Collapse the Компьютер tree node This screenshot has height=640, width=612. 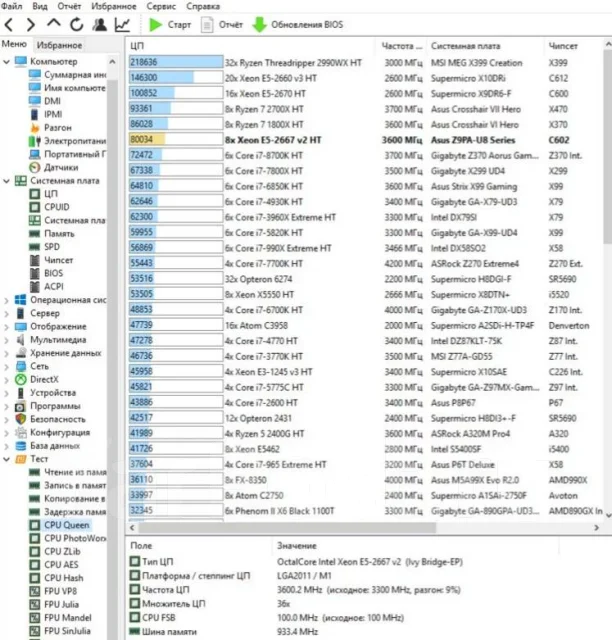6,62
